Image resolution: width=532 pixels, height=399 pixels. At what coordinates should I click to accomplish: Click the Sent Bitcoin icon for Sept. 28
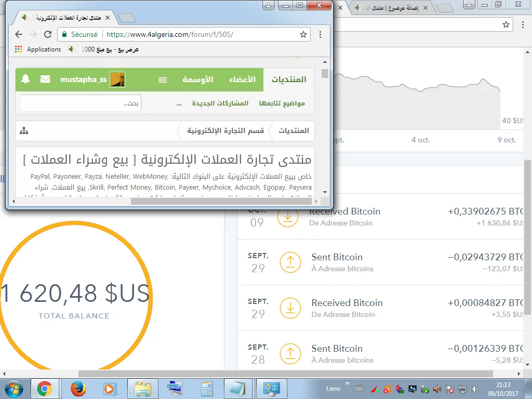[x=290, y=354]
